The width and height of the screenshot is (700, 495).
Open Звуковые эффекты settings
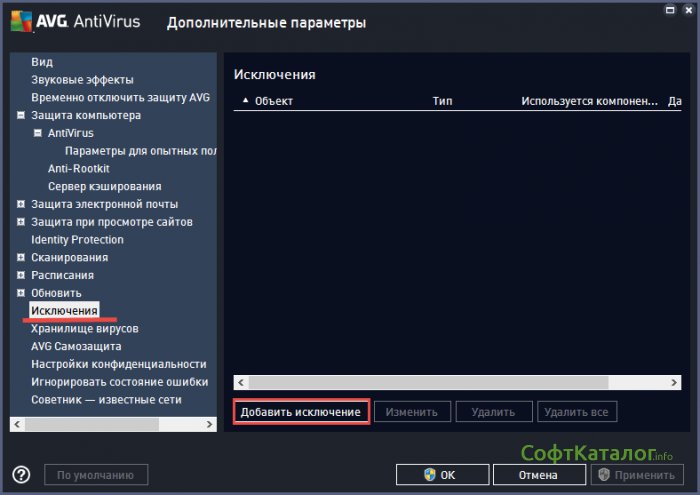pos(82,80)
